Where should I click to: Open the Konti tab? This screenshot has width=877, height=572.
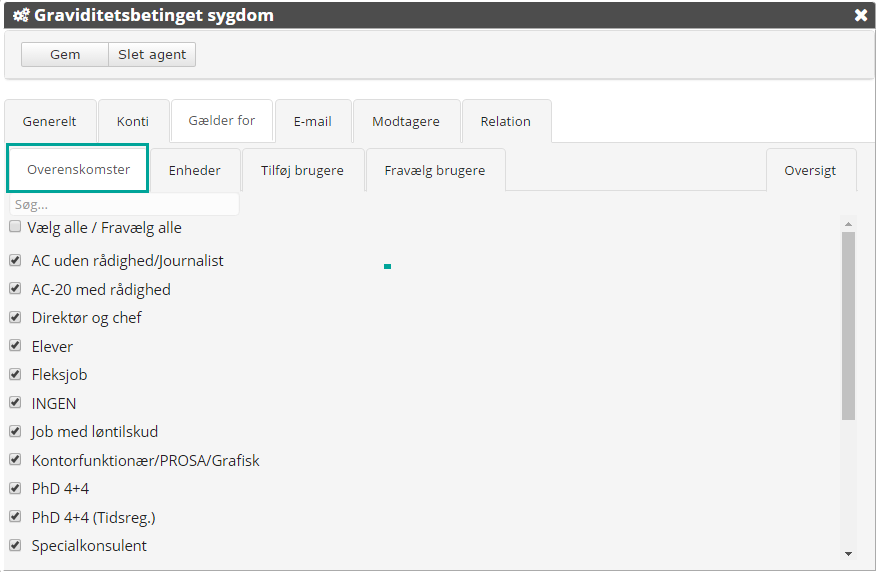click(133, 121)
